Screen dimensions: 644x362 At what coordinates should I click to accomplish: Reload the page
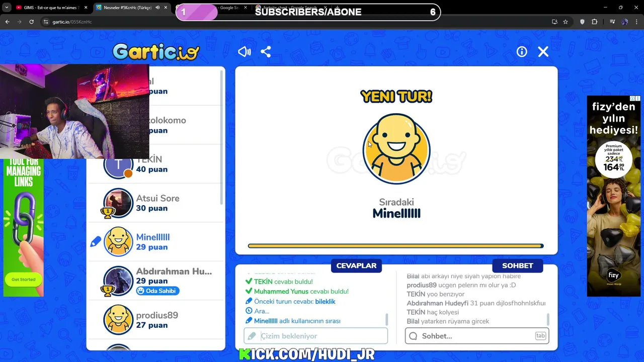tap(31, 22)
